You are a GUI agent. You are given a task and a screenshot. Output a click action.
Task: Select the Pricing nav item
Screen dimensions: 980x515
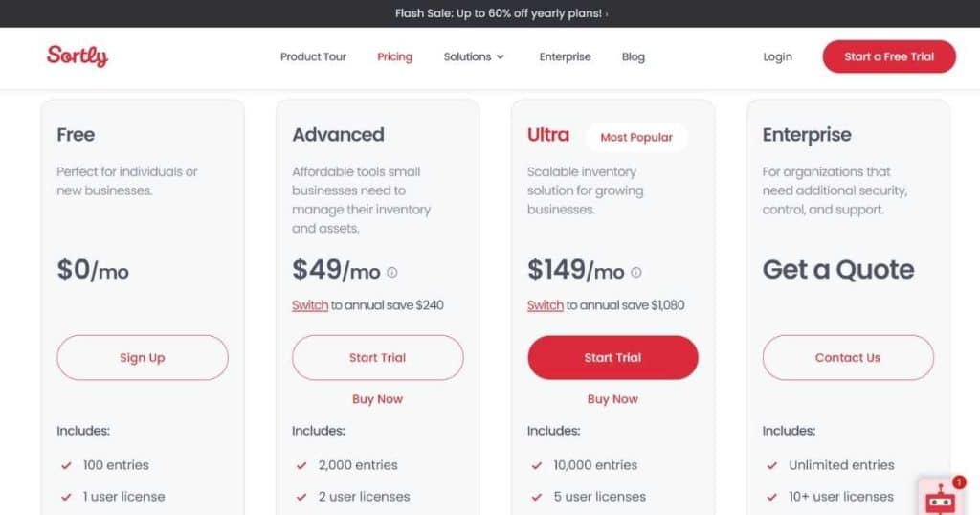(x=394, y=56)
